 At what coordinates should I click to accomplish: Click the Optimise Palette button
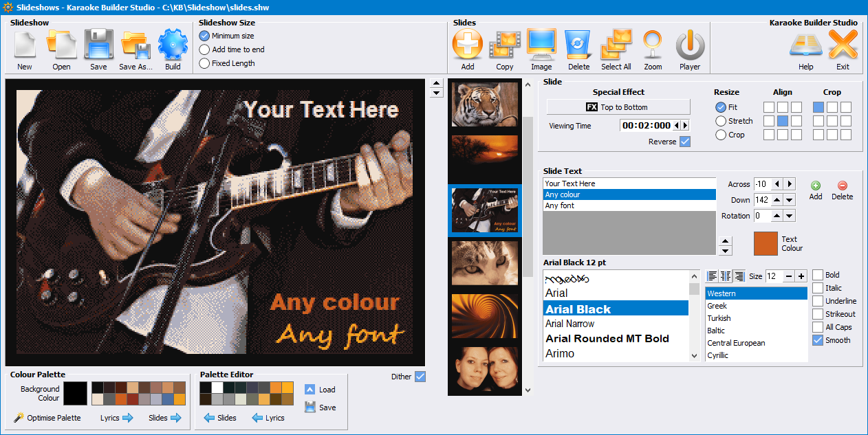pos(47,418)
